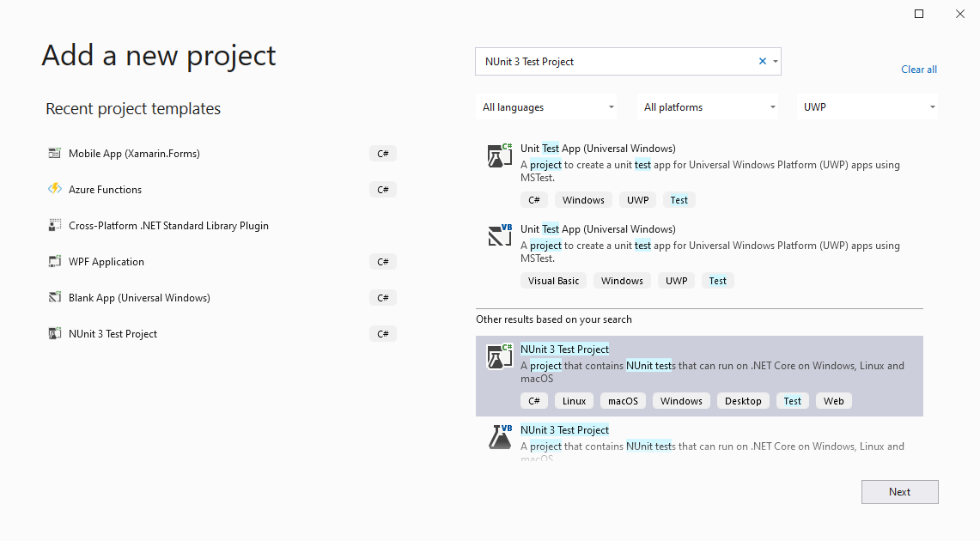
Task: Click the WPF Application template icon
Action: pyautogui.click(x=55, y=262)
